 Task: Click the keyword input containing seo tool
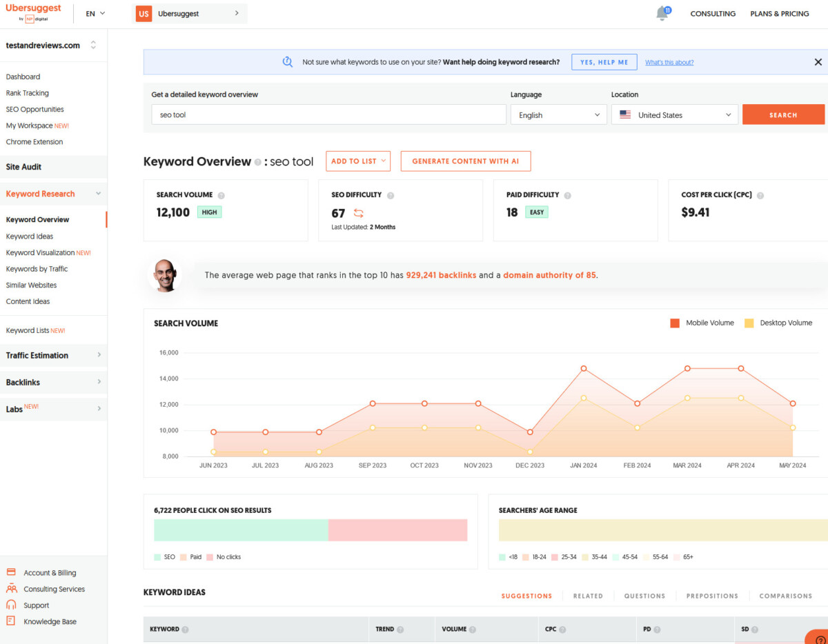point(329,115)
